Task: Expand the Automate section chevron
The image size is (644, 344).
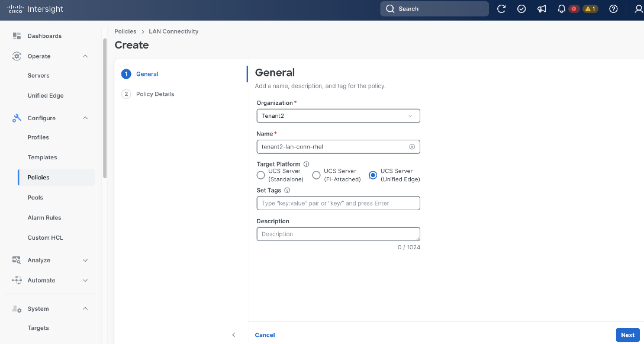Action: pyautogui.click(x=85, y=280)
